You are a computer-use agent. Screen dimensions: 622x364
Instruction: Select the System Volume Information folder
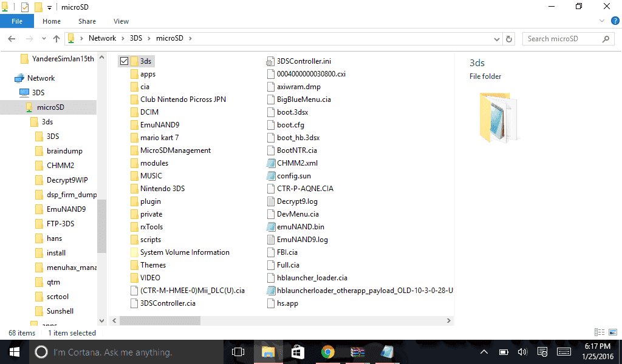[185, 252]
